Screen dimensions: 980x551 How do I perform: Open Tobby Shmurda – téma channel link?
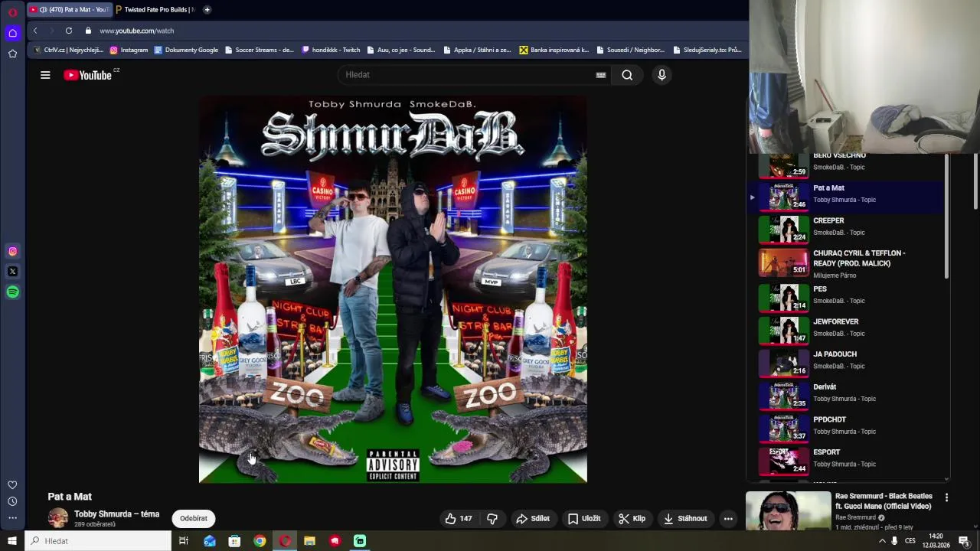[116, 514]
